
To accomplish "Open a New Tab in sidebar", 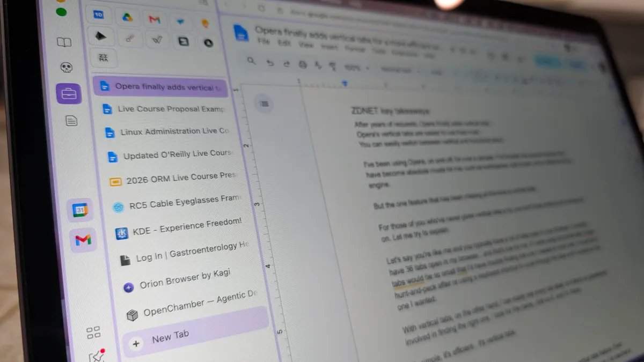I will tap(195, 332).
